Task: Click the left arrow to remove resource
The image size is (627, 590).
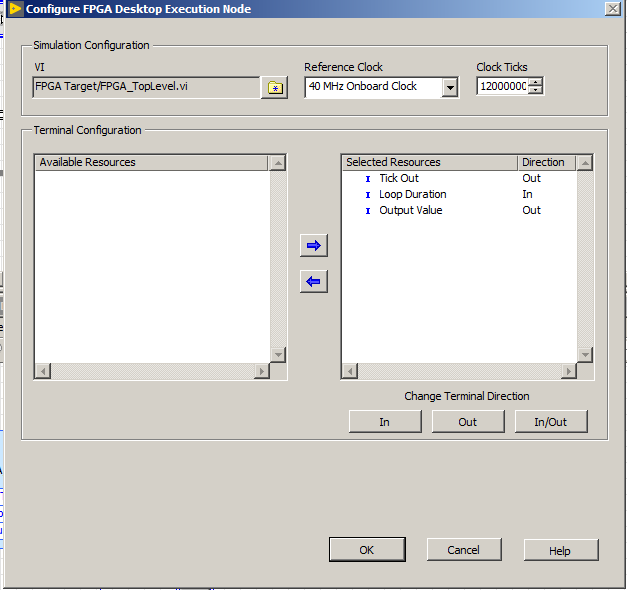Action: click(314, 282)
